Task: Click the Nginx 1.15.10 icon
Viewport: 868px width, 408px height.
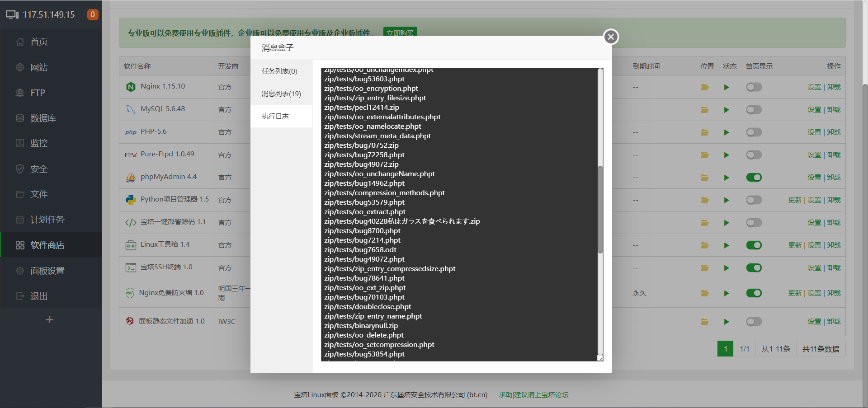Action: click(131, 87)
